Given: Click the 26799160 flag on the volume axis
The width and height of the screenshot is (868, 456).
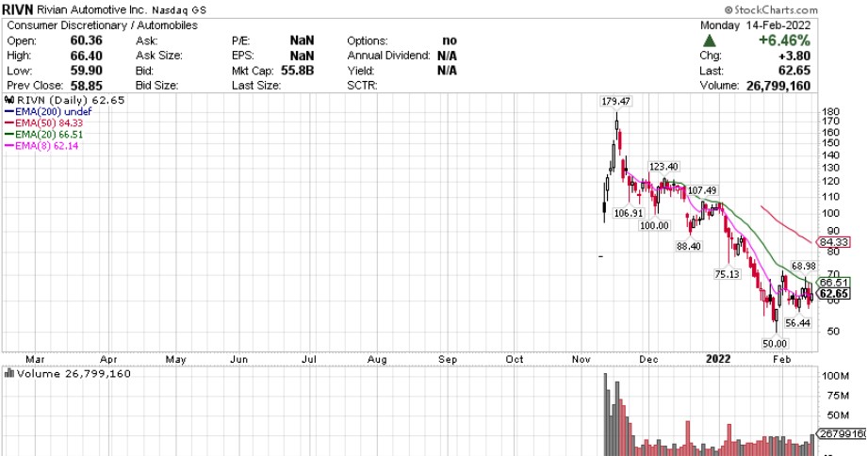Looking at the screenshot, I should pos(842,434).
